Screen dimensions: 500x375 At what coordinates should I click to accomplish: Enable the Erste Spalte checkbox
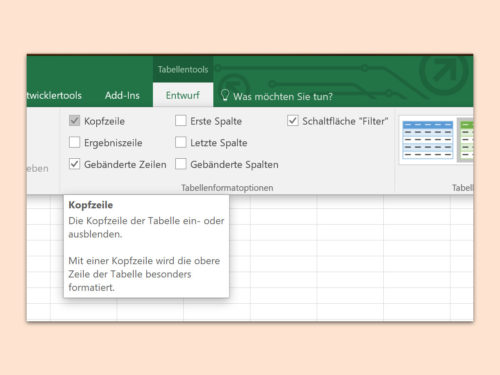(x=181, y=121)
